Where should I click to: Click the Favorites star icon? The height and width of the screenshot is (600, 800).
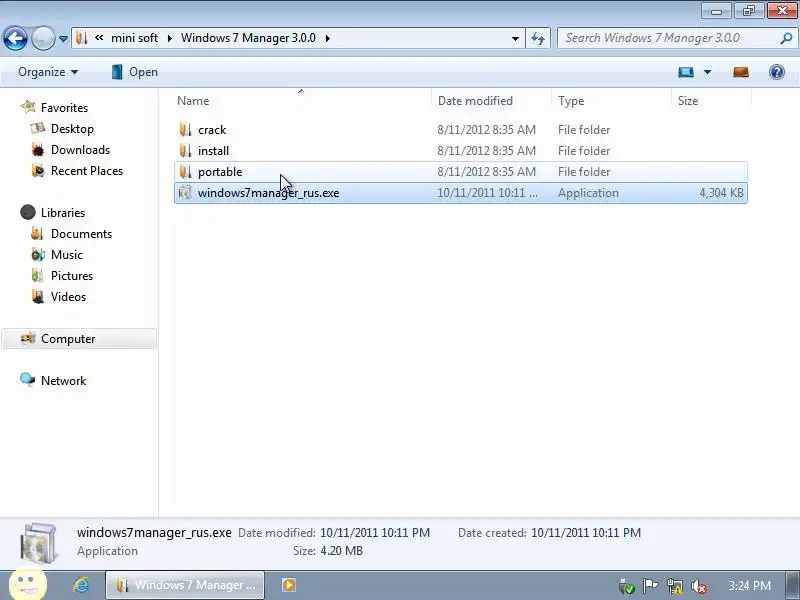coord(28,107)
